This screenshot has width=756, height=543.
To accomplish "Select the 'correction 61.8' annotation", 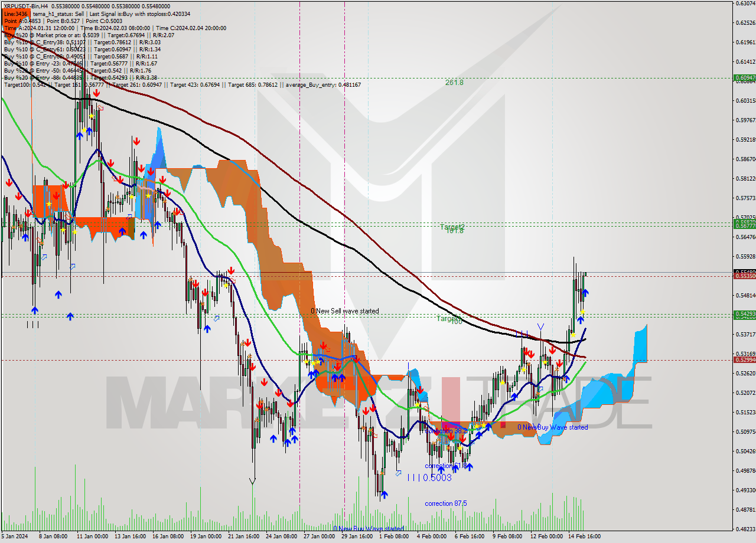I will pyautogui.click(x=446, y=466).
